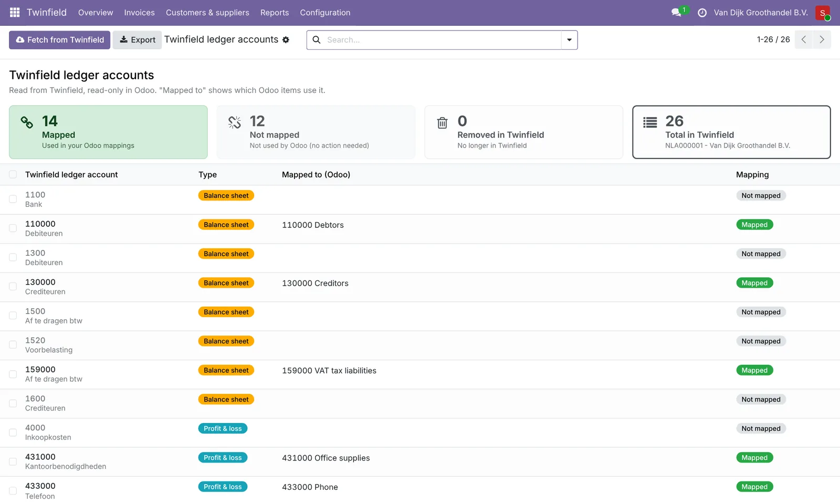Click the search magnifier icon
The height and width of the screenshot is (504, 840).
coord(317,40)
